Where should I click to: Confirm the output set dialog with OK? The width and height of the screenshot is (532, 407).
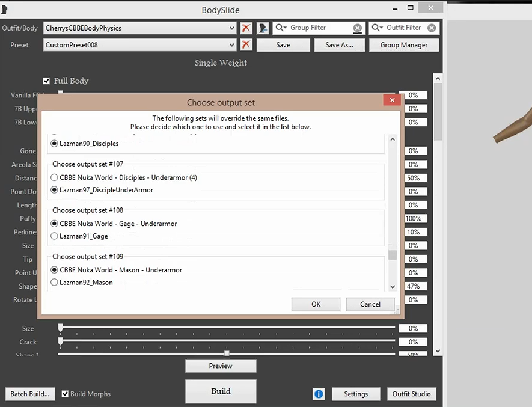tap(316, 304)
